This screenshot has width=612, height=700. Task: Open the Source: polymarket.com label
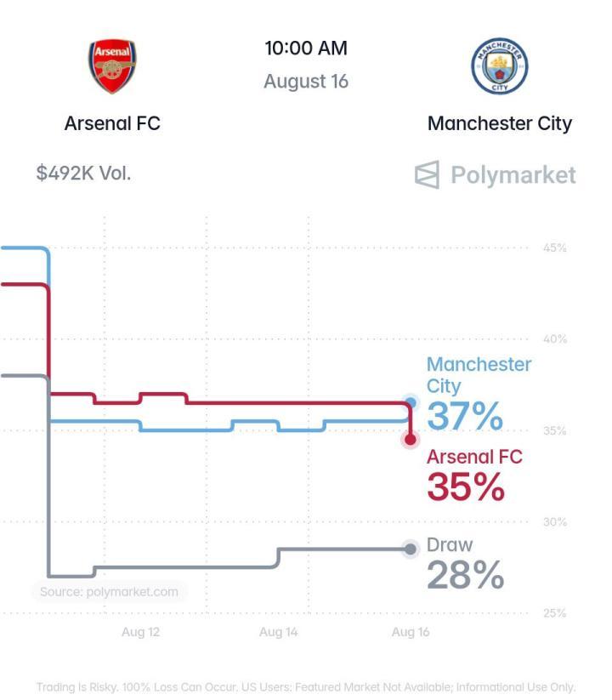(x=110, y=592)
